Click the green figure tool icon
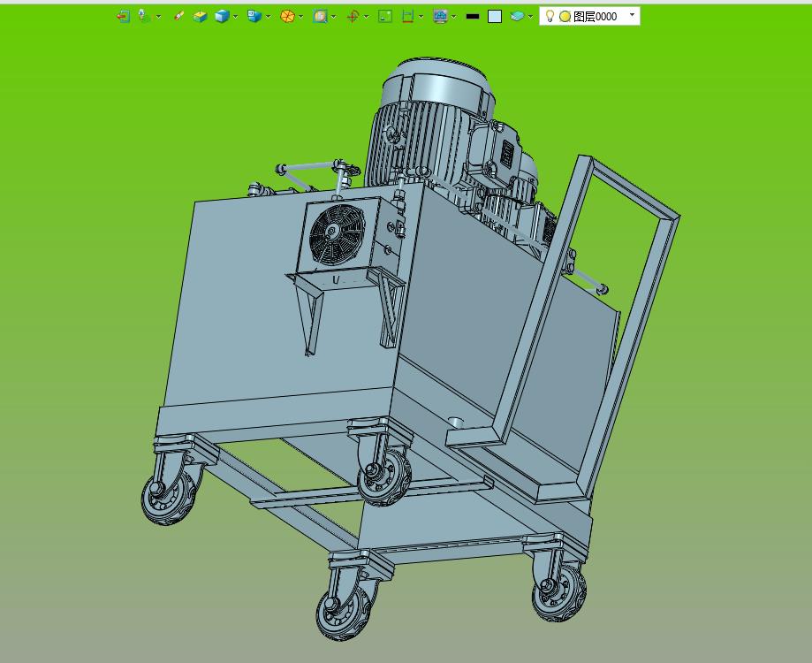812x663 pixels. pos(145,17)
